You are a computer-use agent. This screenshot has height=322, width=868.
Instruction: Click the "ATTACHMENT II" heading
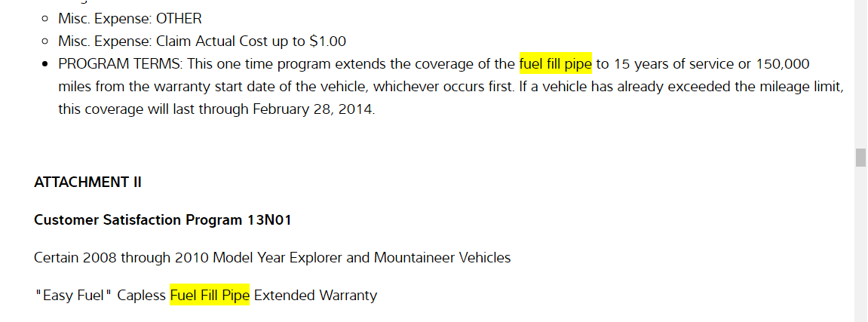(x=87, y=182)
